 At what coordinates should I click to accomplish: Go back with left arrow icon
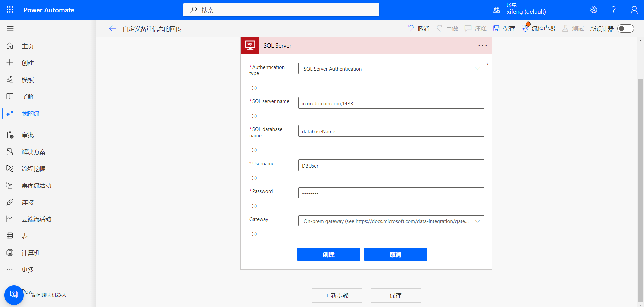(x=112, y=29)
